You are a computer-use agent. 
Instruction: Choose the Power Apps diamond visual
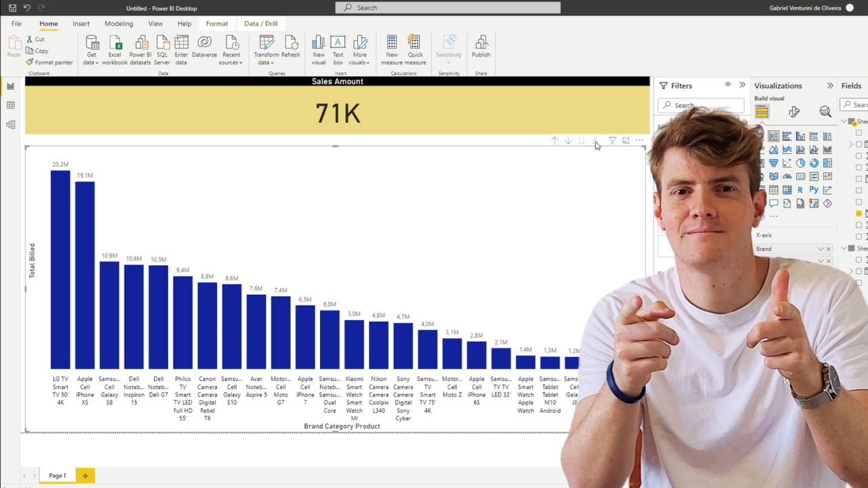(x=827, y=203)
